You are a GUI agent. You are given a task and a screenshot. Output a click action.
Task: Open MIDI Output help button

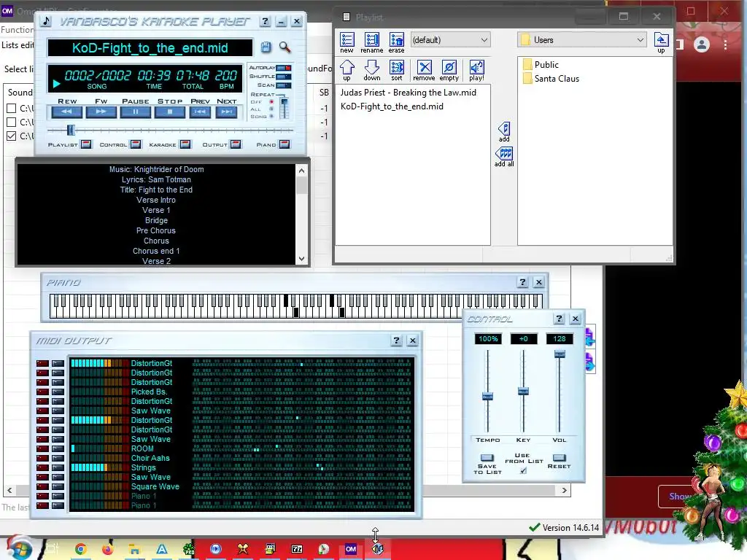[396, 340]
